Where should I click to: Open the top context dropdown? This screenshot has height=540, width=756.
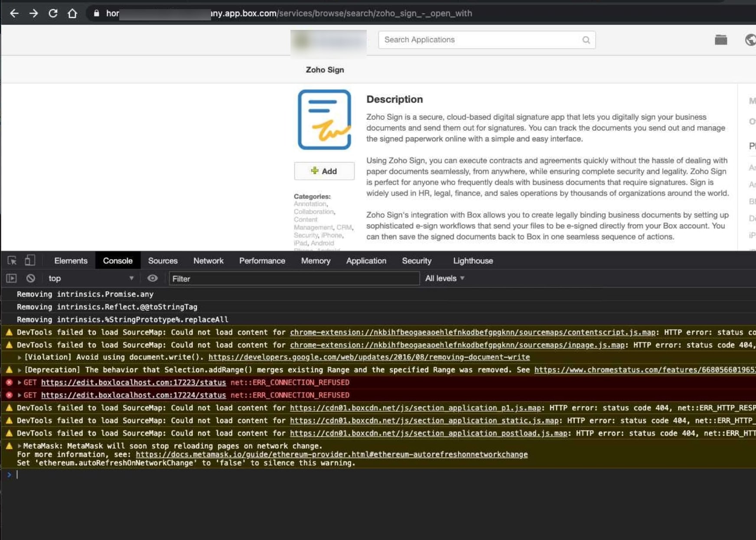[x=91, y=278]
